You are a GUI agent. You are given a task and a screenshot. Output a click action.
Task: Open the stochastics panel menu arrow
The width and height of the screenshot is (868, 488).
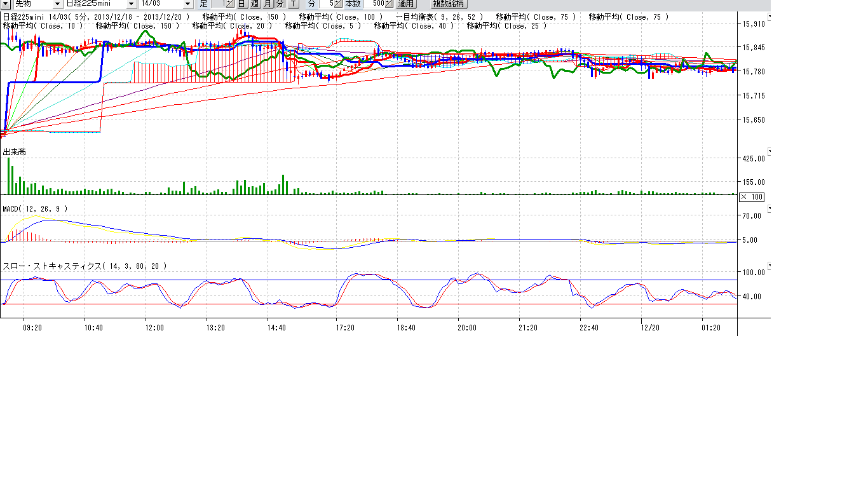770,265
